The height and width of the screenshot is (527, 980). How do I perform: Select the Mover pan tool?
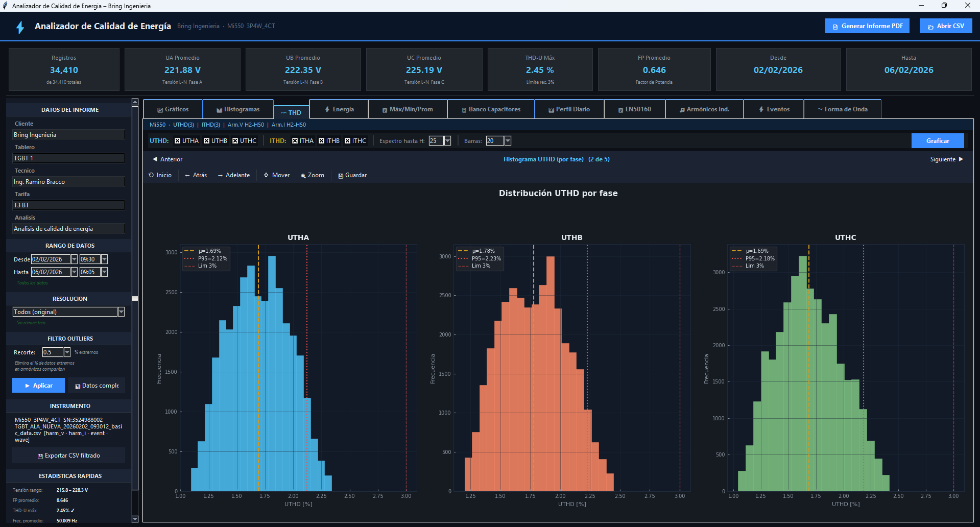pyautogui.click(x=276, y=175)
